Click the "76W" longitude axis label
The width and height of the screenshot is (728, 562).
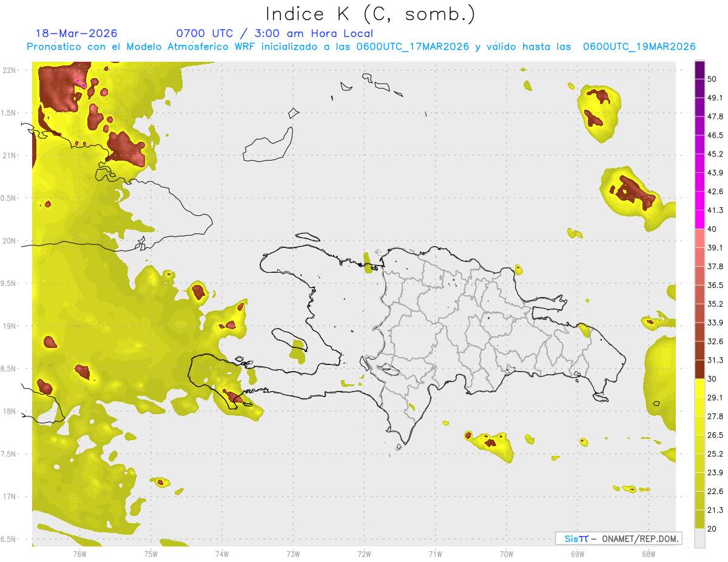[79, 554]
